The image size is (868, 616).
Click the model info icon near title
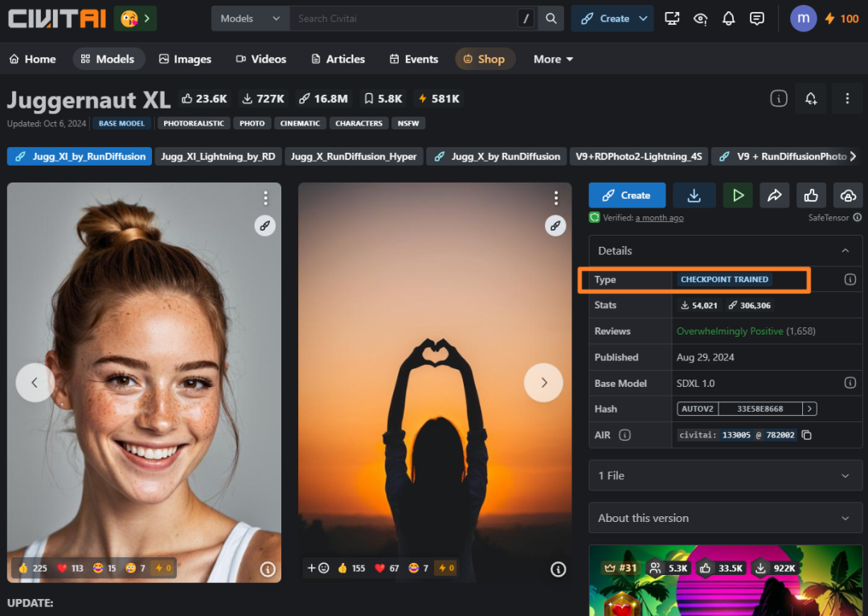coord(778,99)
